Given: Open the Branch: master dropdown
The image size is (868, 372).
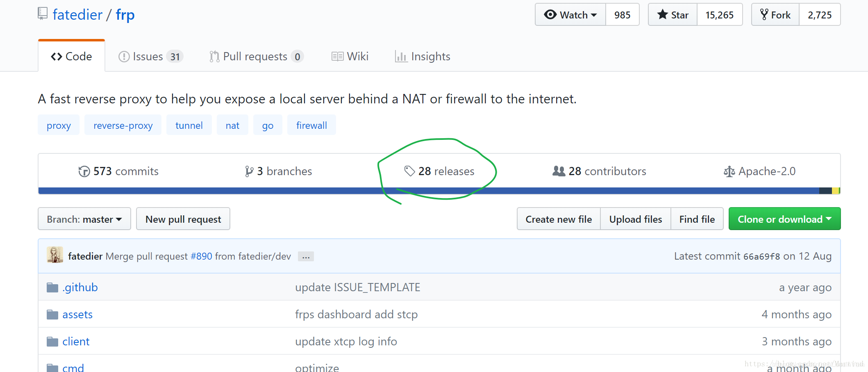Looking at the screenshot, I should [x=84, y=219].
